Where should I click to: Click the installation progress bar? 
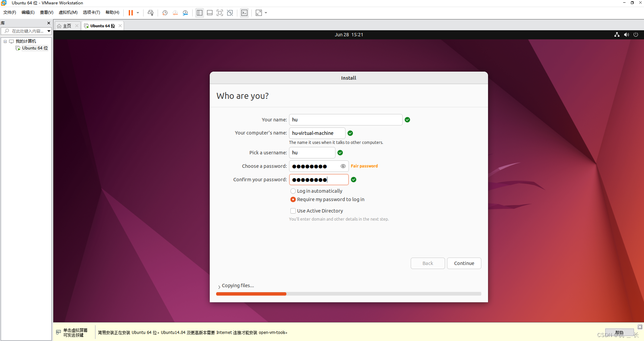[x=349, y=294]
